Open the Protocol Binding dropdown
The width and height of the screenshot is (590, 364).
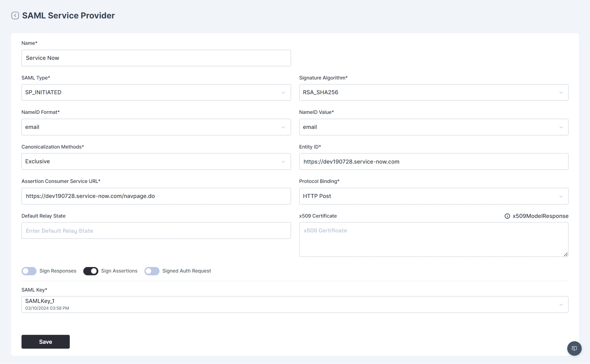(x=433, y=196)
